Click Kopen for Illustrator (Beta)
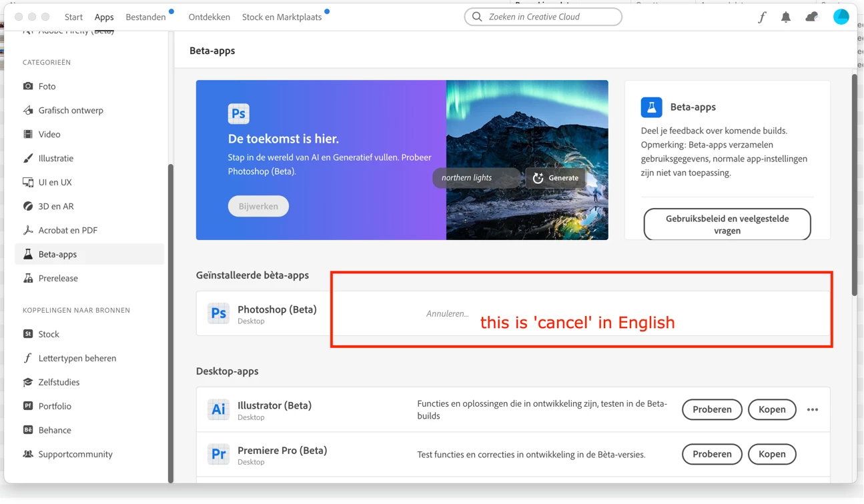 772,409
